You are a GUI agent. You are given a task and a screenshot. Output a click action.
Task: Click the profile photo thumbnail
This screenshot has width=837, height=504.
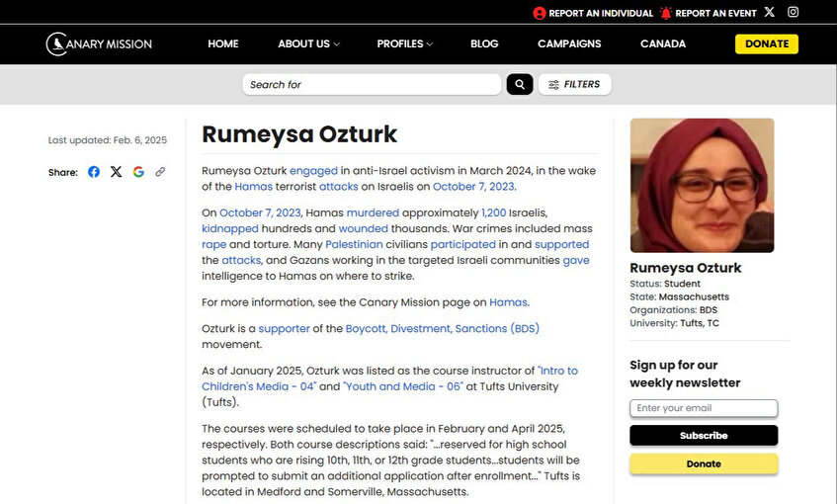702,185
